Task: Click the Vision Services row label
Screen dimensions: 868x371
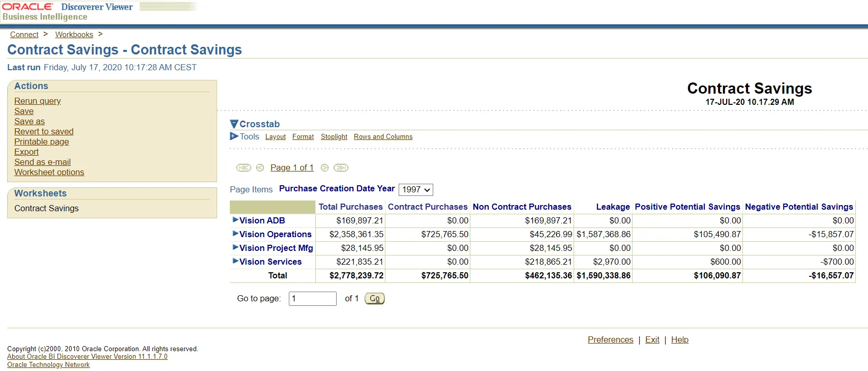Action: pyautogui.click(x=271, y=262)
